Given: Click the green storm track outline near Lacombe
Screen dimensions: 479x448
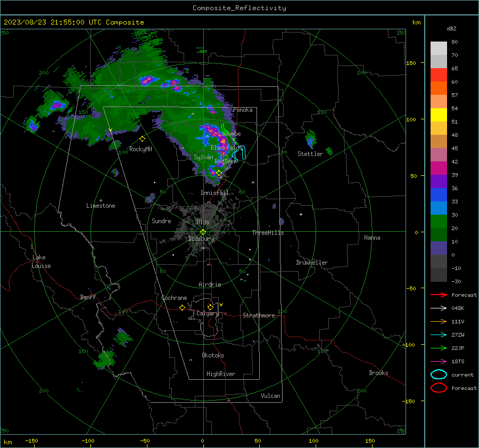Looking at the screenshot, I should coord(229,134).
